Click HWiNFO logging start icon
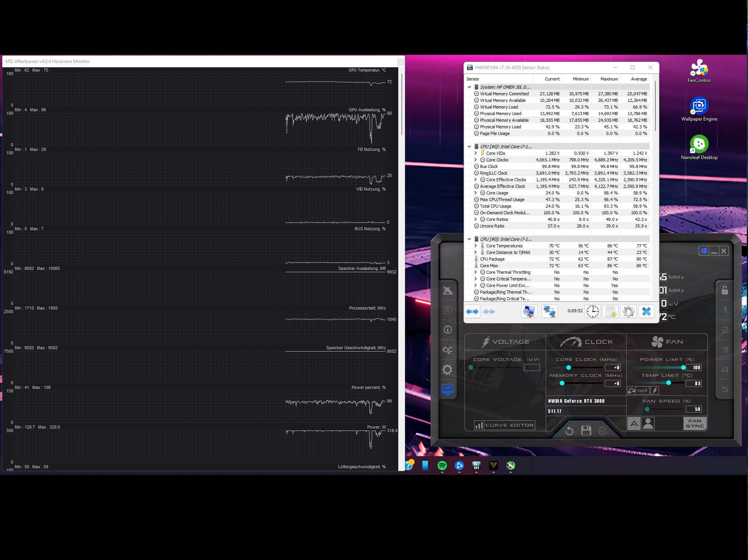Screen dimensions: 748x560 tap(611, 311)
